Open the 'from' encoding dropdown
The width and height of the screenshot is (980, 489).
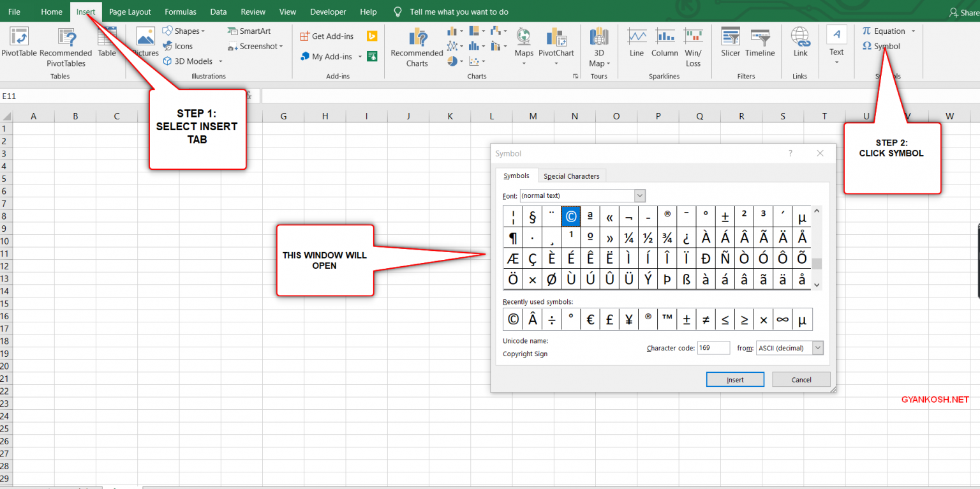tap(817, 347)
